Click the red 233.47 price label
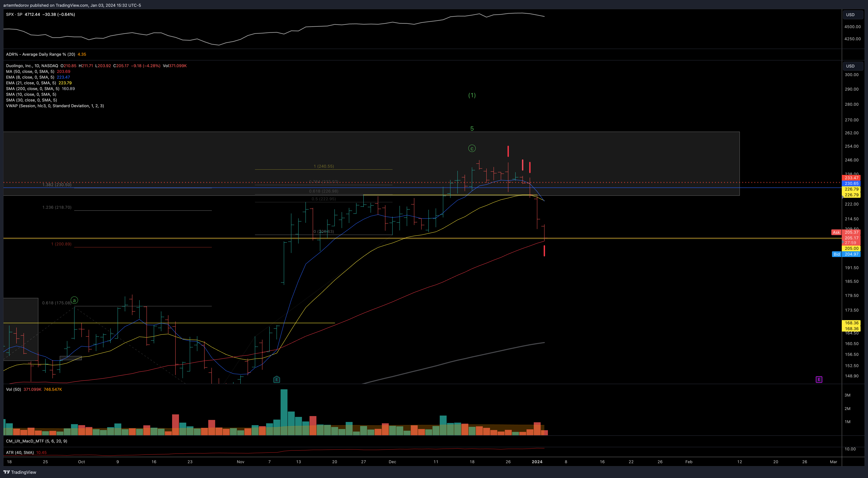 [x=851, y=178]
